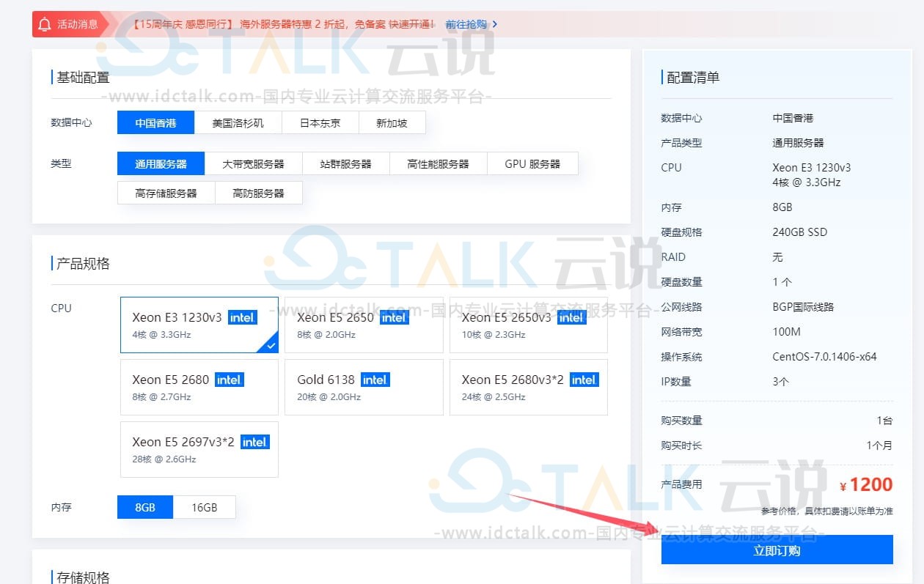Click Intel logo on Xeon E5 2680

tap(229, 380)
